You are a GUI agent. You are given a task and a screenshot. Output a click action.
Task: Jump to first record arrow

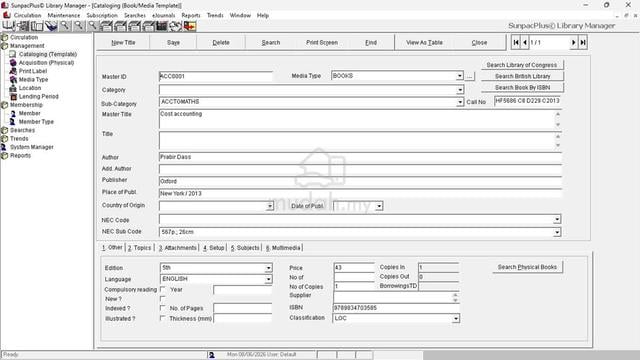click(x=516, y=42)
